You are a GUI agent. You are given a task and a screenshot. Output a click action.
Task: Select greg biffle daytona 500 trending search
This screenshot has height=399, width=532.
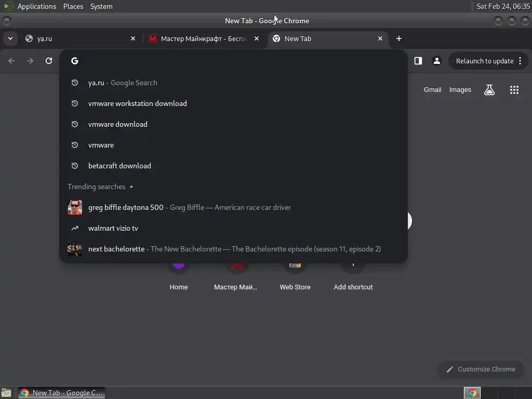233,207
